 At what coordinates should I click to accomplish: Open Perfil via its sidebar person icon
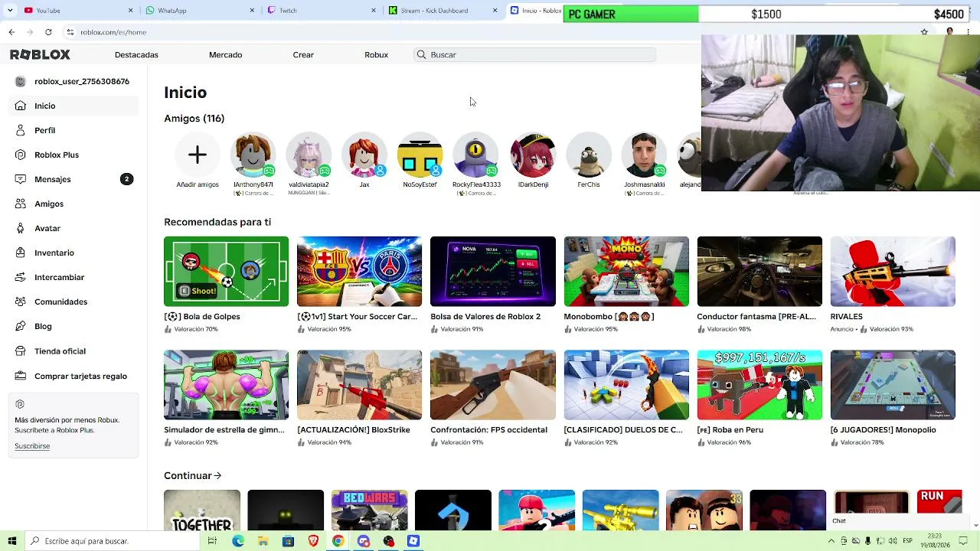coord(20,130)
